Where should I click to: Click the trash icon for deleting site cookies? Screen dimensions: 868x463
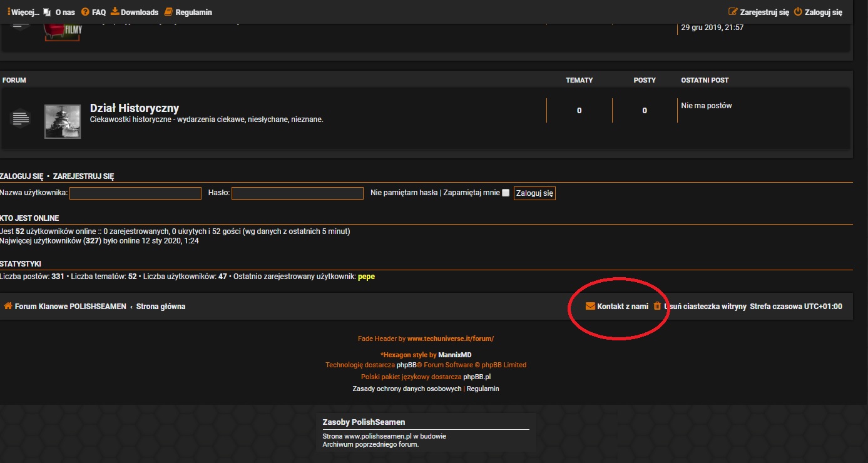(x=657, y=307)
